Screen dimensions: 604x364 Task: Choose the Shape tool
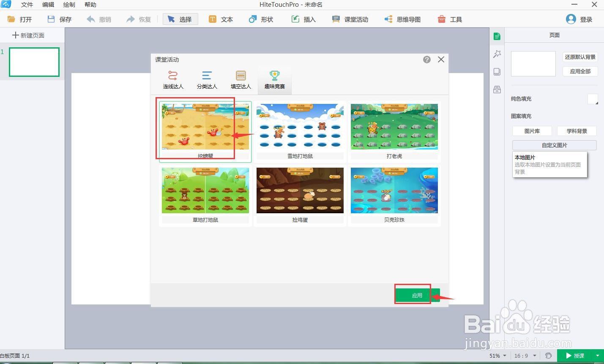click(261, 19)
